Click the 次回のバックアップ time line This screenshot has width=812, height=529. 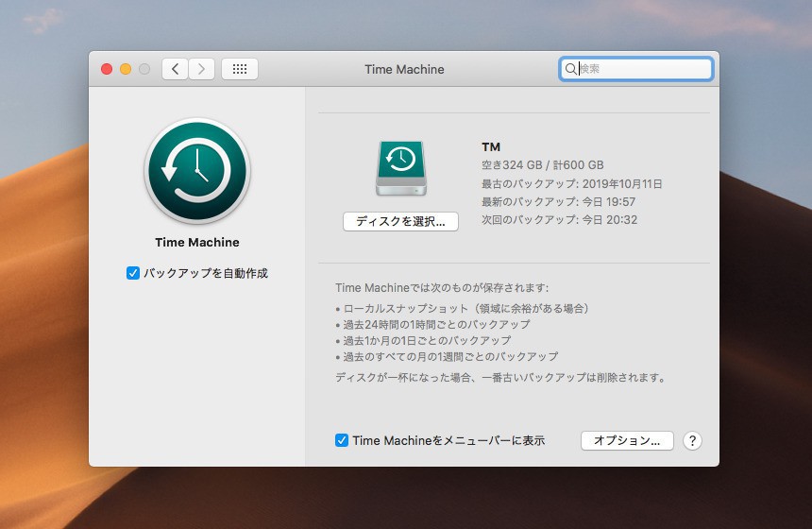[x=558, y=220]
